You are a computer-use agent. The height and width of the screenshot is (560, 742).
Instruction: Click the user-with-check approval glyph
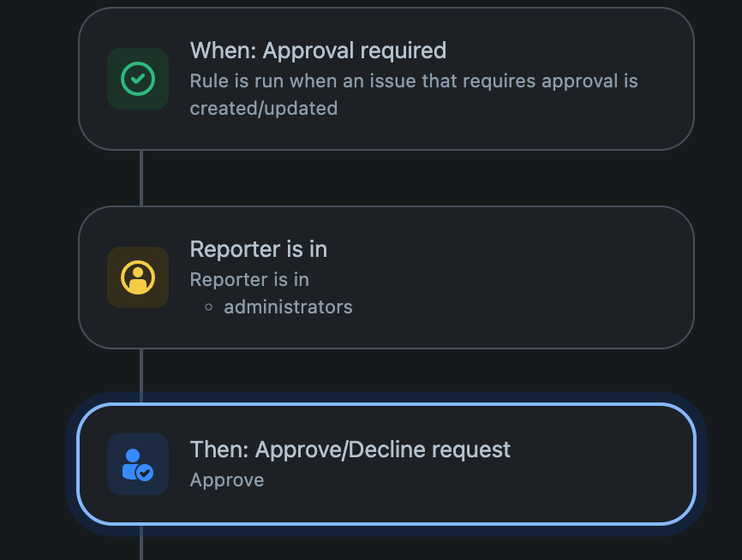[x=137, y=465]
